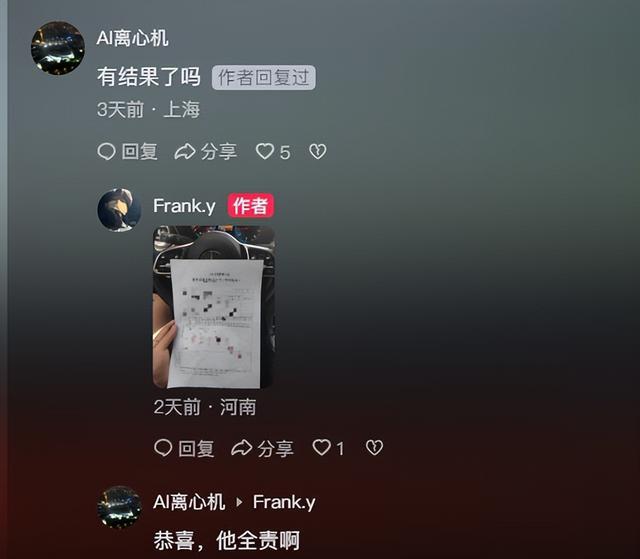
Task: Click share arrow icon under first comment
Action: tap(185, 152)
